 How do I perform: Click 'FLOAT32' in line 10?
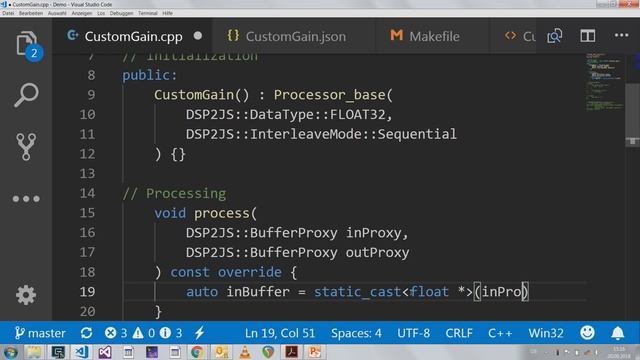coord(357,115)
